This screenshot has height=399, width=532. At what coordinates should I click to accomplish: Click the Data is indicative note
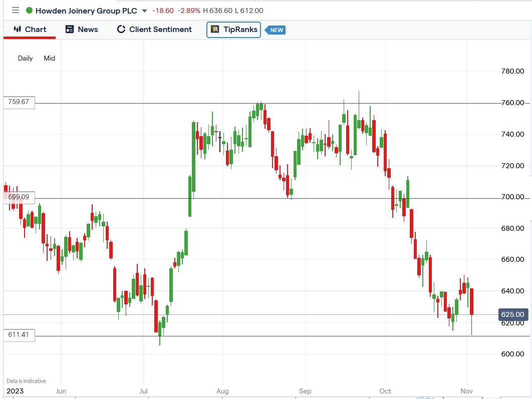pyautogui.click(x=26, y=381)
